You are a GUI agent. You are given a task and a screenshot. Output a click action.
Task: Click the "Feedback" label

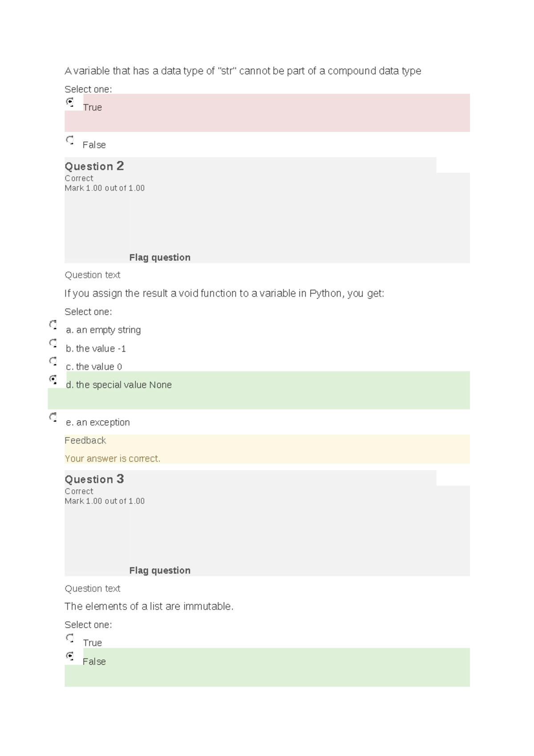pyautogui.click(x=85, y=441)
